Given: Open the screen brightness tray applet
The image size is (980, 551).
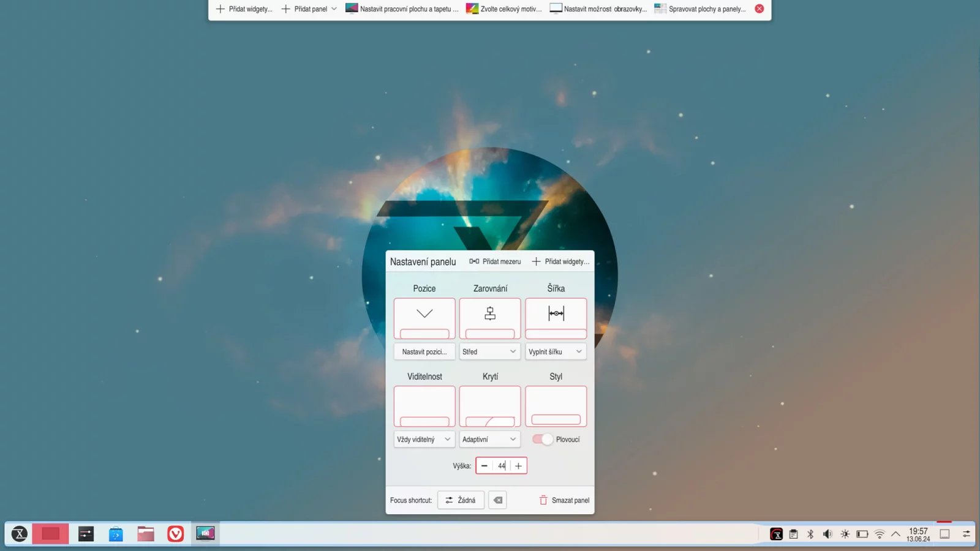Looking at the screenshot, I should (845, 534).
